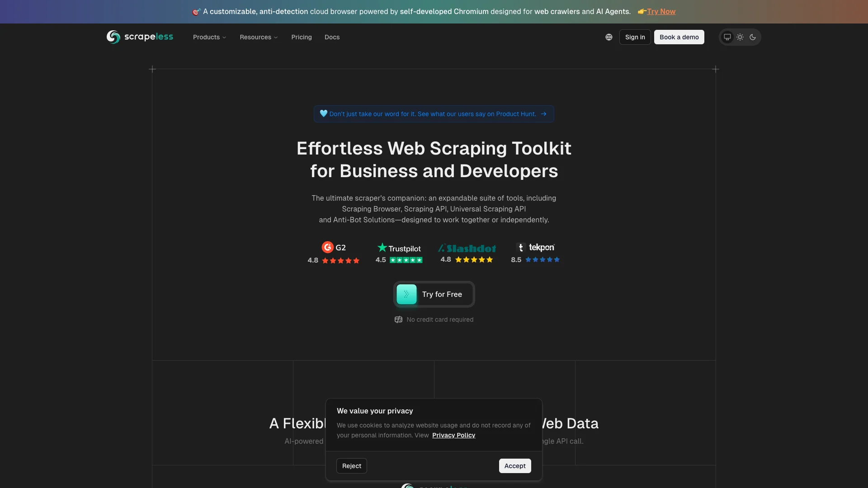Open the Pricing page
The height and width of the screenshot is (488, 868).
pos(302,37)
